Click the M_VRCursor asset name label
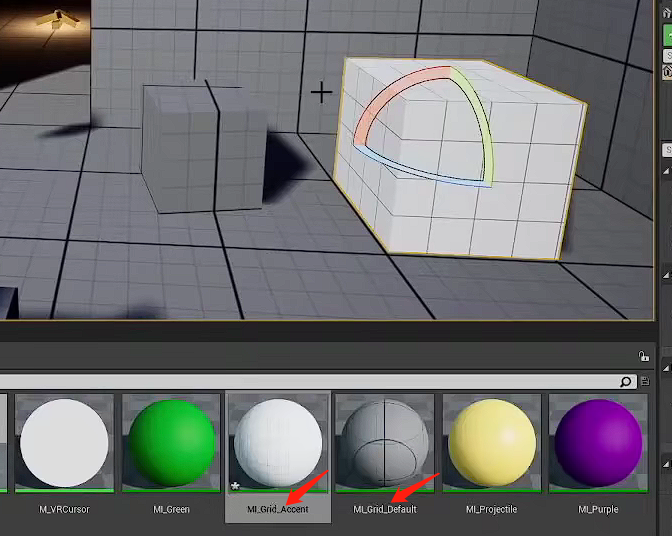The width and height of the screenshot is (672, 536). [x=64, y=509]
